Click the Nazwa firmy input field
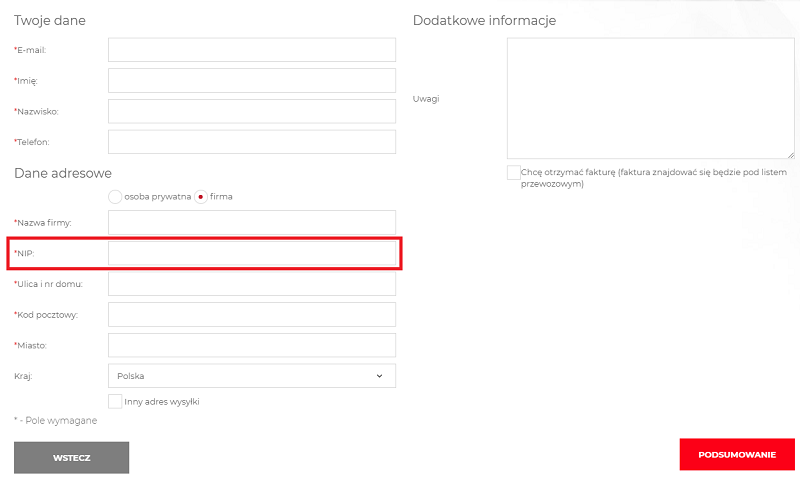This screenshot has height=480, width=800. click(x=251, y=222)
